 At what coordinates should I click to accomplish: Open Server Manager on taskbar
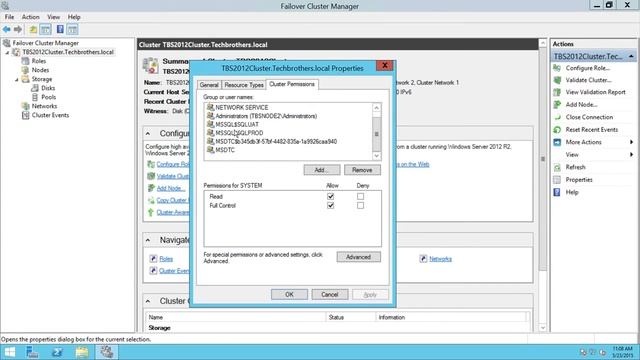(x=32, y=352)
